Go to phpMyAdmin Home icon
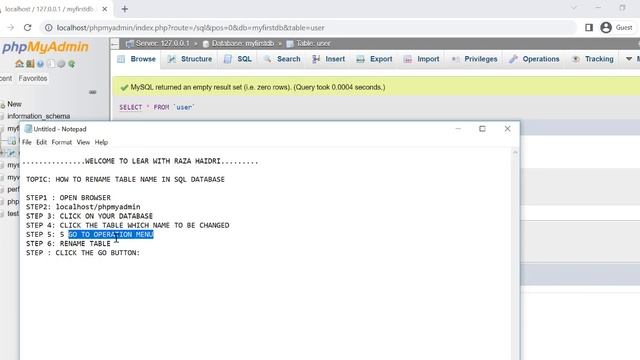This screenshot has height=360, width=640. 19,64
